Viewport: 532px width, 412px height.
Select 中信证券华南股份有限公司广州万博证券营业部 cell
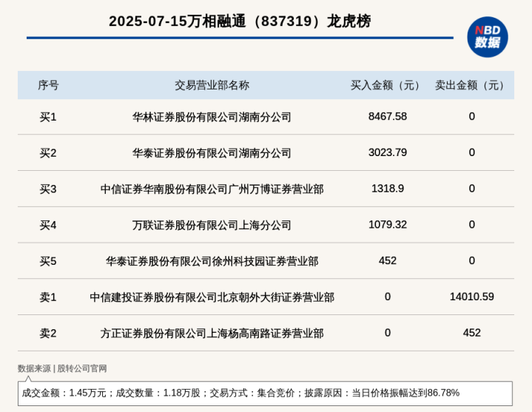[212, 189]
